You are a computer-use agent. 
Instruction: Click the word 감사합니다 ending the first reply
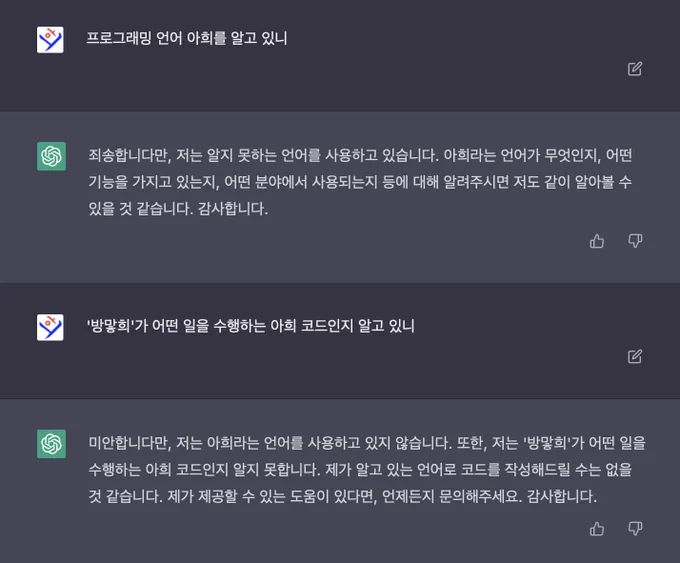(x=232, y=209)
